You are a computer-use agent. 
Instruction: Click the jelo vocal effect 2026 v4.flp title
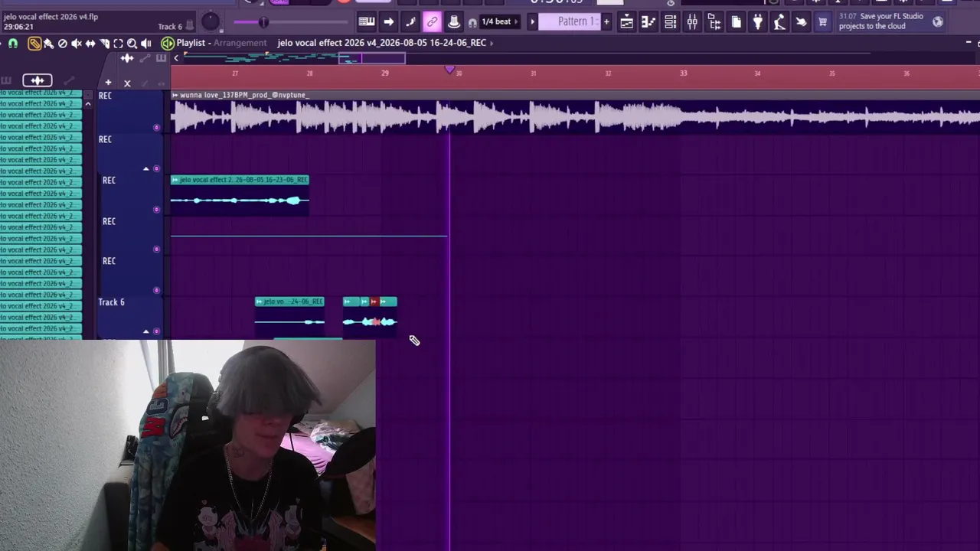point(51,17)
